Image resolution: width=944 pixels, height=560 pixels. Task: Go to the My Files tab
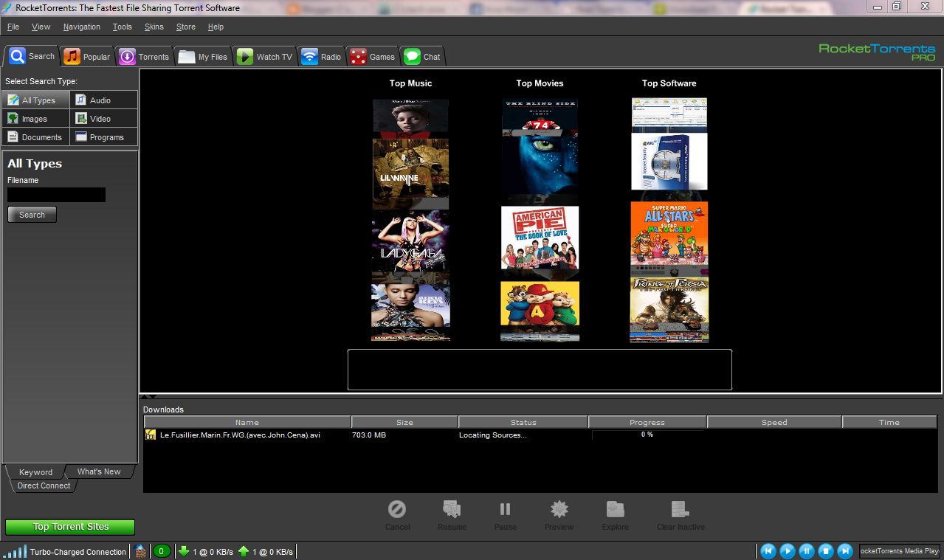coord(203,57)
